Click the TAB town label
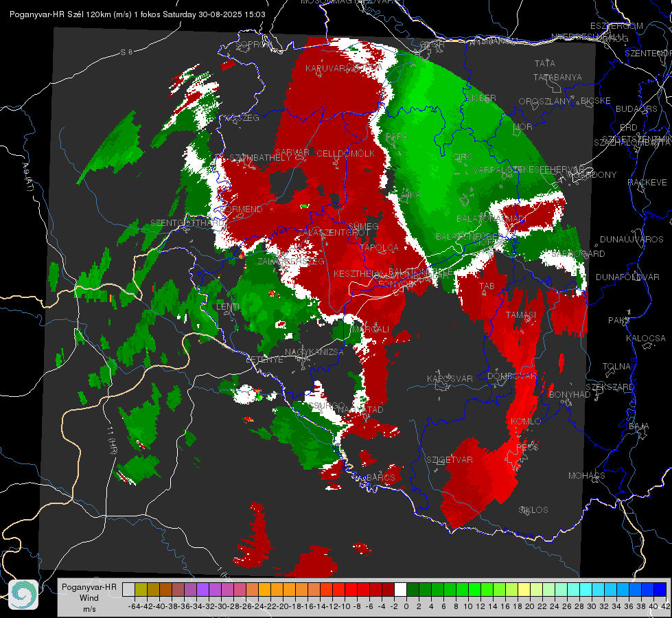Viewport: 672px width, 618px height. click(487, 286)
